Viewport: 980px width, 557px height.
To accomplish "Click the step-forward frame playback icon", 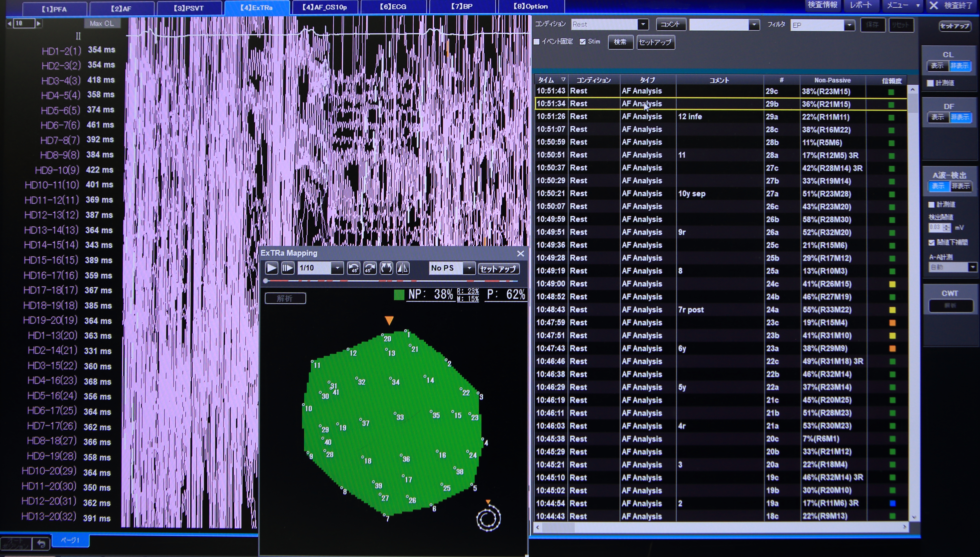I will (287, 268).
